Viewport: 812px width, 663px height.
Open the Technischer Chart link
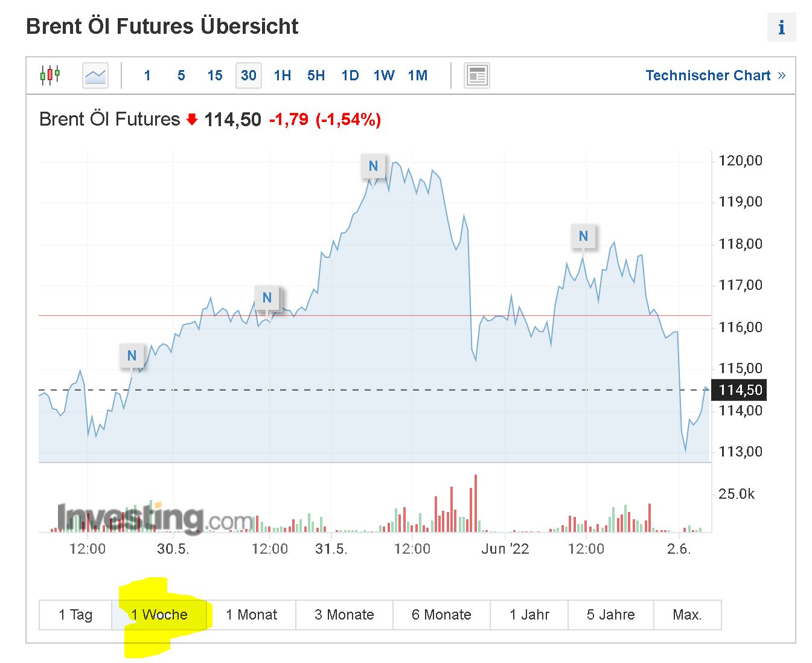coord(715,75)
